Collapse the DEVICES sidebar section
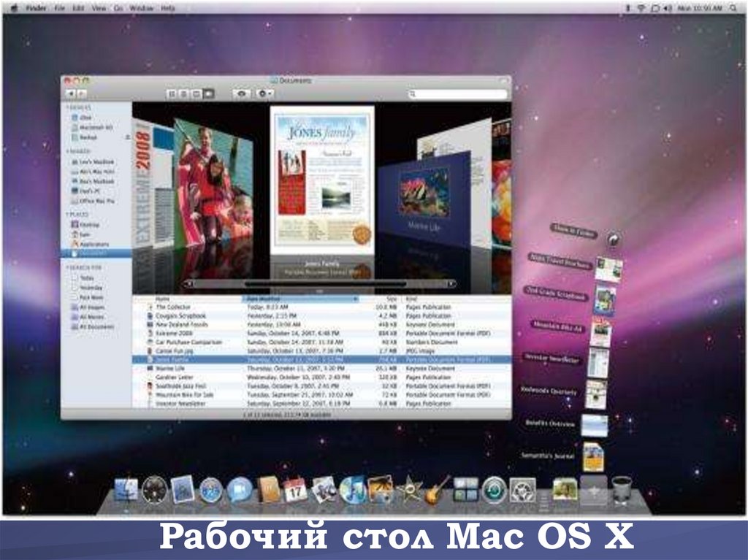This screenshot has width=748, height=560. (68, 108)
